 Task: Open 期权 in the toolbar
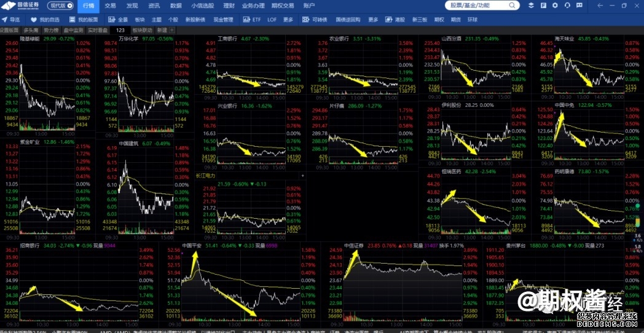click(x=439, y=19)
